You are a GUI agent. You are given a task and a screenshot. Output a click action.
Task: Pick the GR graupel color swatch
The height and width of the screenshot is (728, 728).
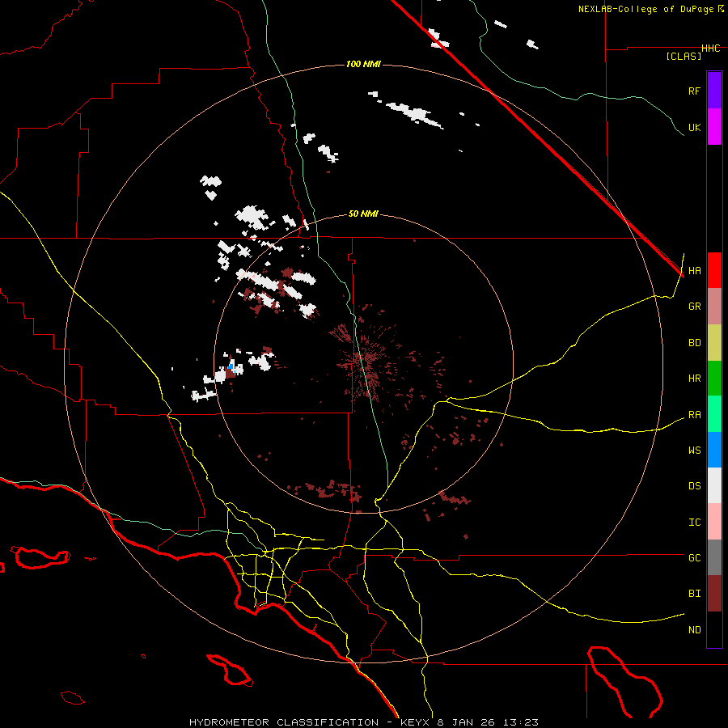point(714,307)
